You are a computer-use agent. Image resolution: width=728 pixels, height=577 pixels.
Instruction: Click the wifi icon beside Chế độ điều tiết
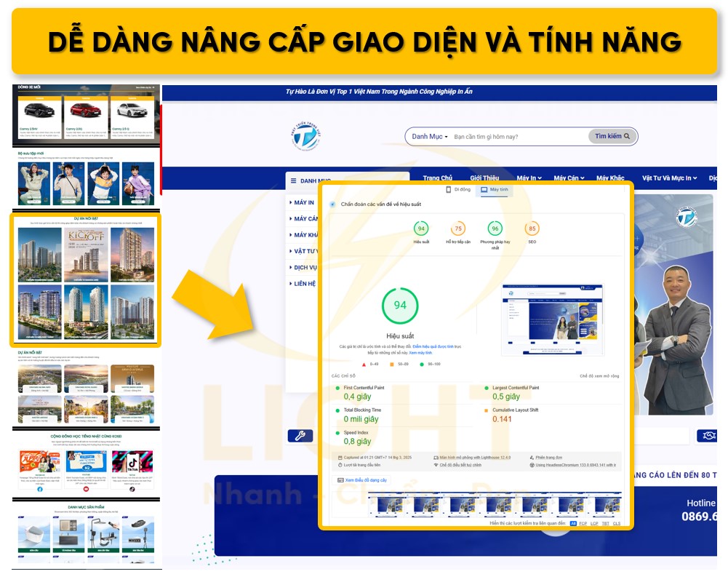click(436, 465)
